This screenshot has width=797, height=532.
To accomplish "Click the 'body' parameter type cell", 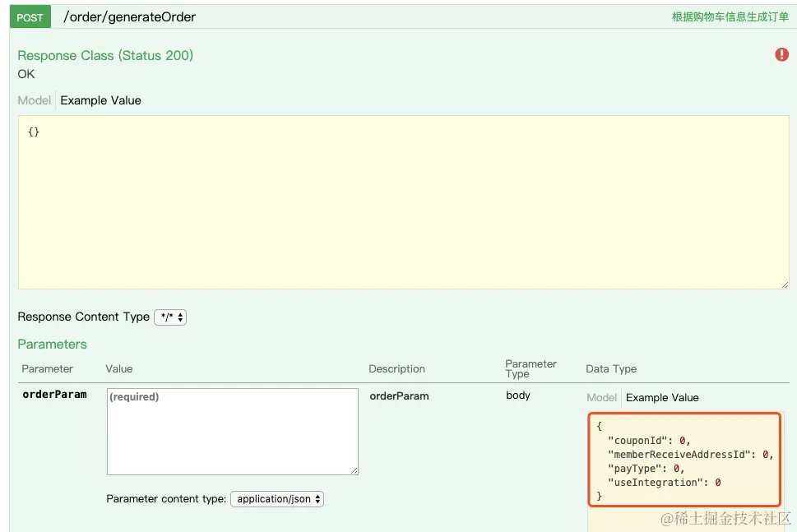I will pos(518,396).
